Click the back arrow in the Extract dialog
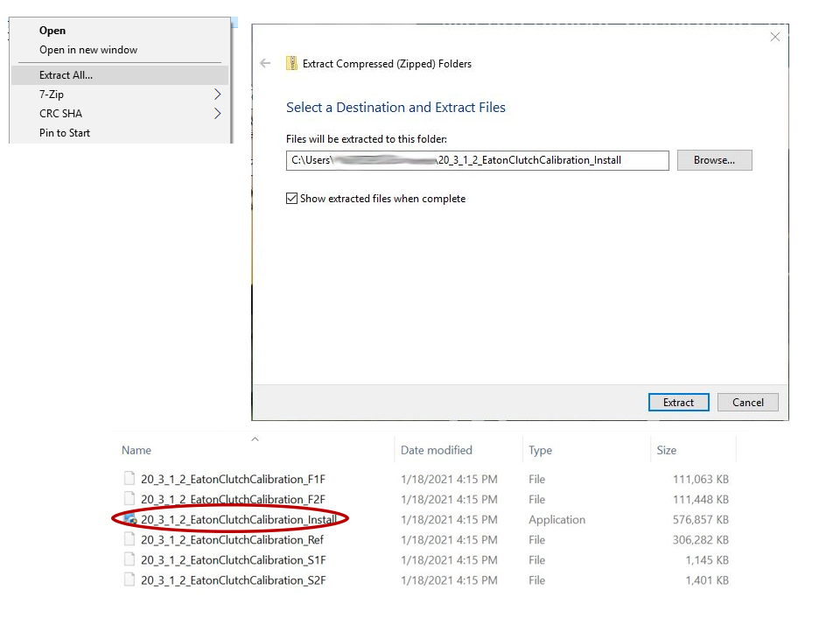 pos(265,63)
